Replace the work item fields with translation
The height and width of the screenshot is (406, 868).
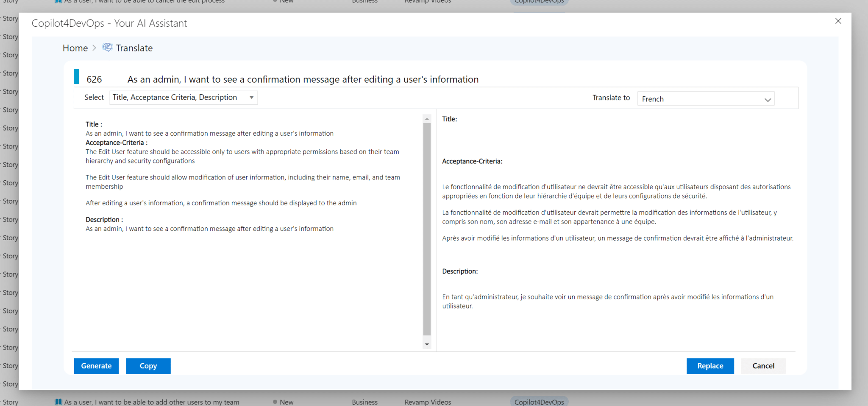coord(710,366)
